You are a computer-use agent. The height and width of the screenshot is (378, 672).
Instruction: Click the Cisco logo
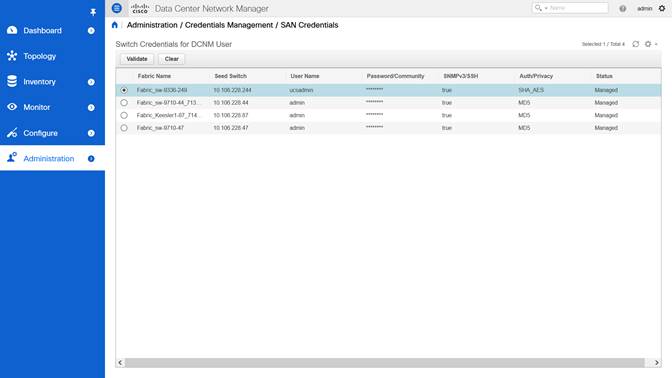click(140, 8)
